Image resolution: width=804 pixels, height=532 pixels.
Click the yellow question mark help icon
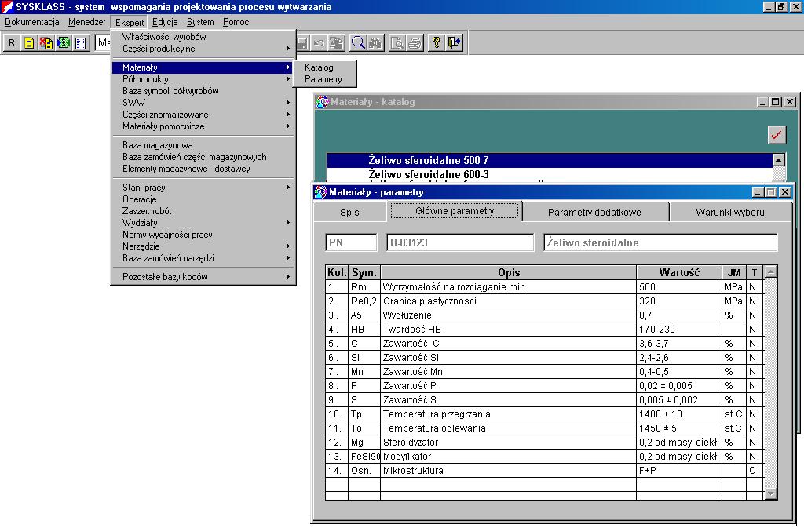point(436,42)
